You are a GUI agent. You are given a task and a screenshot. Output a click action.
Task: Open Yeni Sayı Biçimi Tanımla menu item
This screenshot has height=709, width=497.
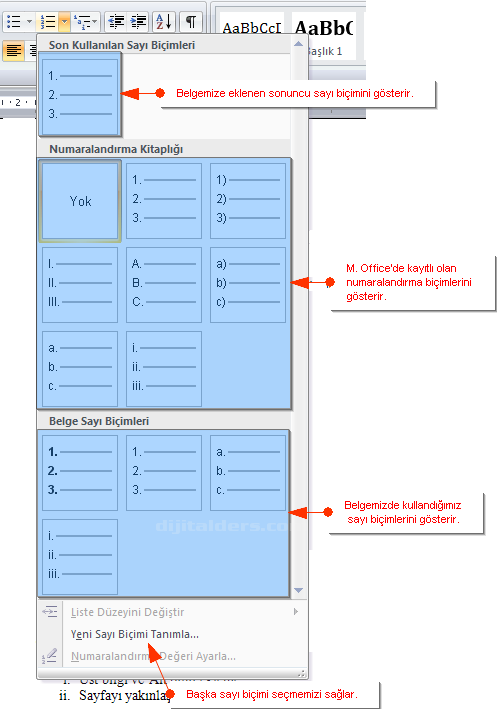(x=135, y=634)
